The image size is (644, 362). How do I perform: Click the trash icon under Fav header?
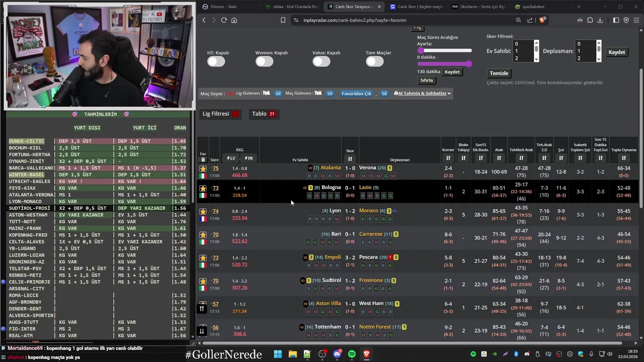(203, 159)
